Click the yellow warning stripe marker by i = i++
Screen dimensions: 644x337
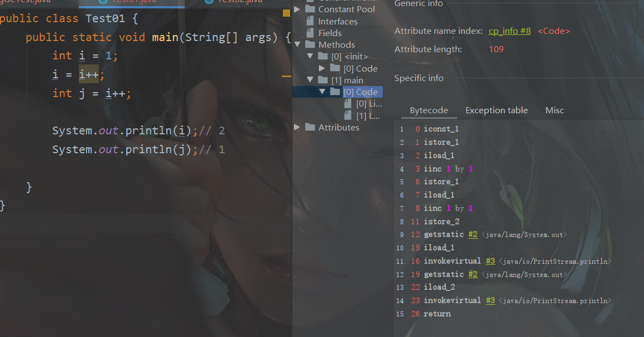coord(286,77)
